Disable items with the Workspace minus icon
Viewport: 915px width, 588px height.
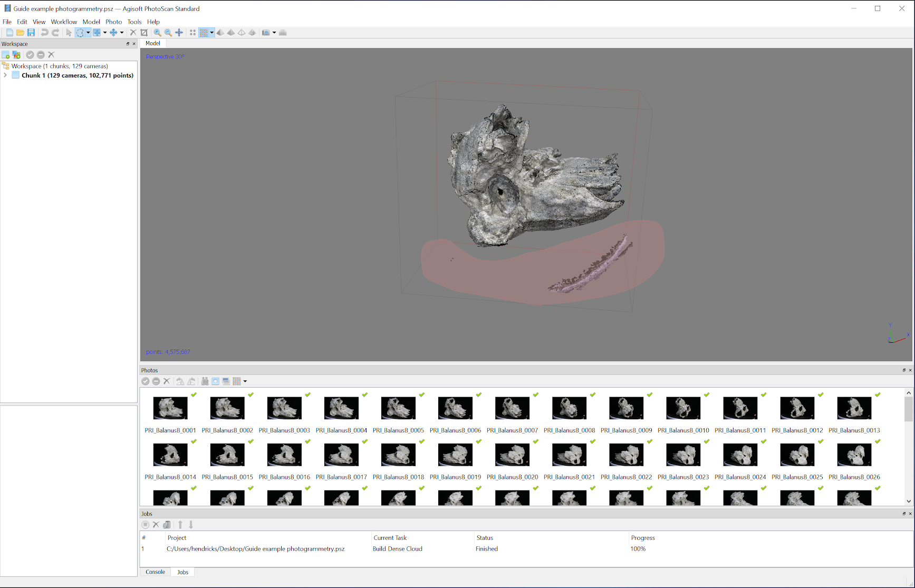pos(41,55)
